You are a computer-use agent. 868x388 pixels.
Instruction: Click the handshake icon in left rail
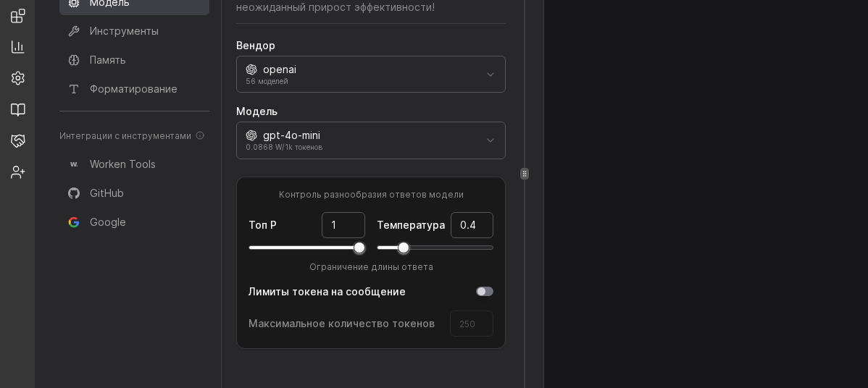[18, 140]
